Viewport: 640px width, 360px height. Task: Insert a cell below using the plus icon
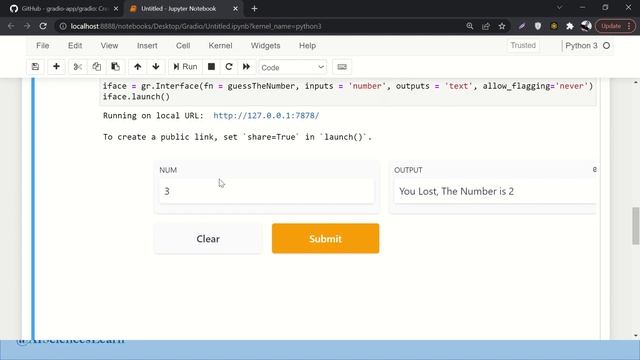[x=56, y=67]
